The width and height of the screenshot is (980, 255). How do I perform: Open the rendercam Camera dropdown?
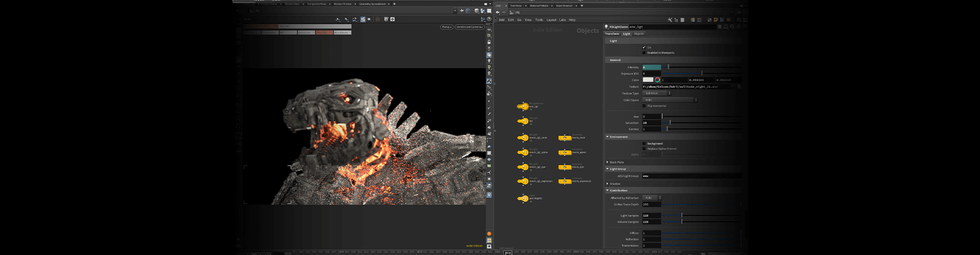click(x=470, y=27)
